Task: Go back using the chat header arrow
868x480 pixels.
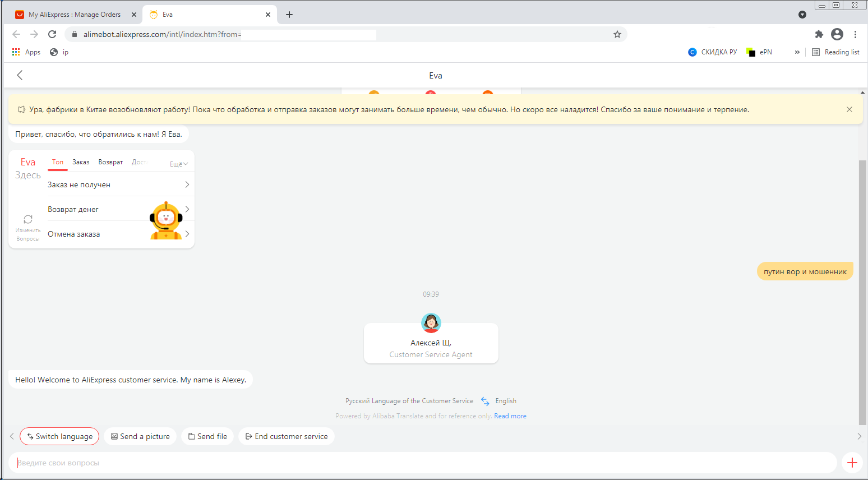Action: pos(20,75)
